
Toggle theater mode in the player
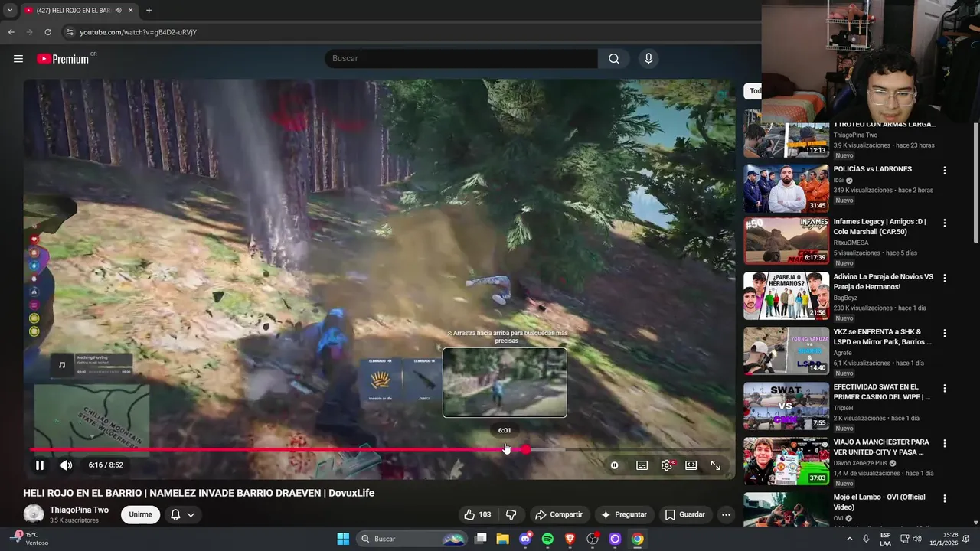(x=691, y=465)
